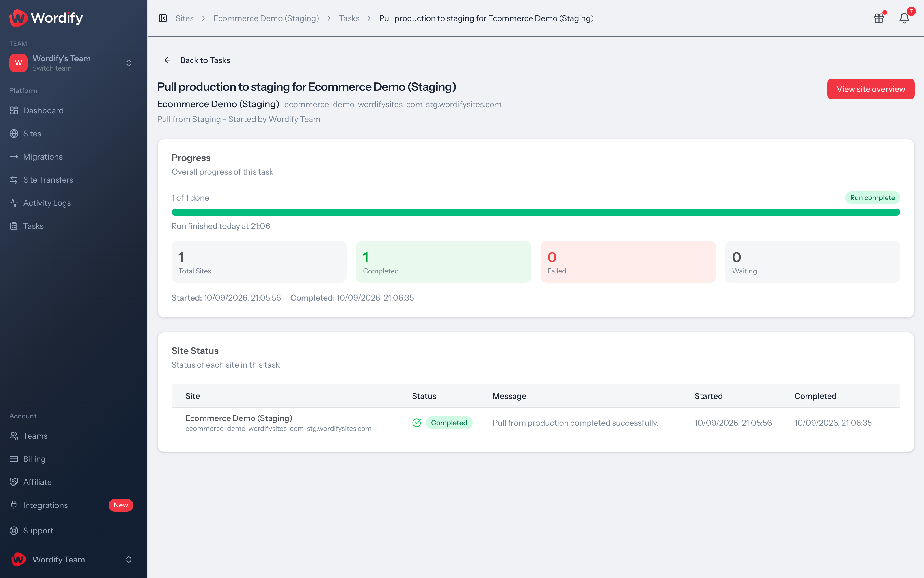Click the Wordify logo

tap(46, 18)
